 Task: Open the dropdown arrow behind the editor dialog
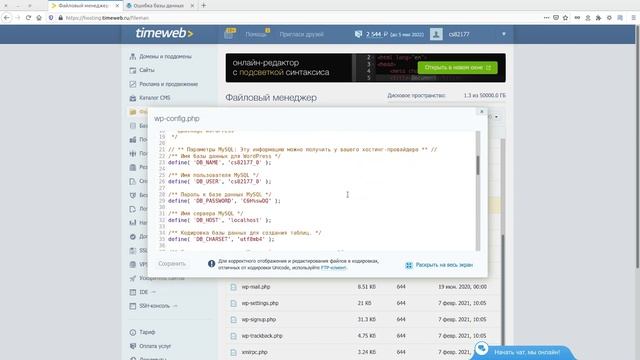pyautogui.click(x=496, y=117)
